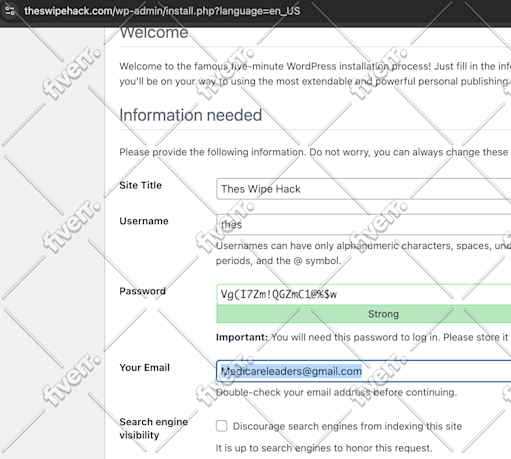Click the Username label

(x=144, y=221)
